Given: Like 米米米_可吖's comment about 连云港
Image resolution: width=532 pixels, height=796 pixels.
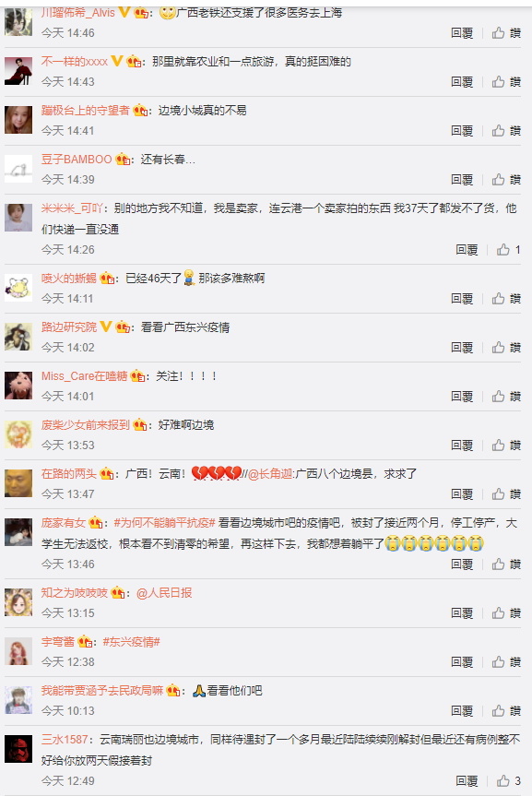Looking at the screenshot, I should (509, 249).
